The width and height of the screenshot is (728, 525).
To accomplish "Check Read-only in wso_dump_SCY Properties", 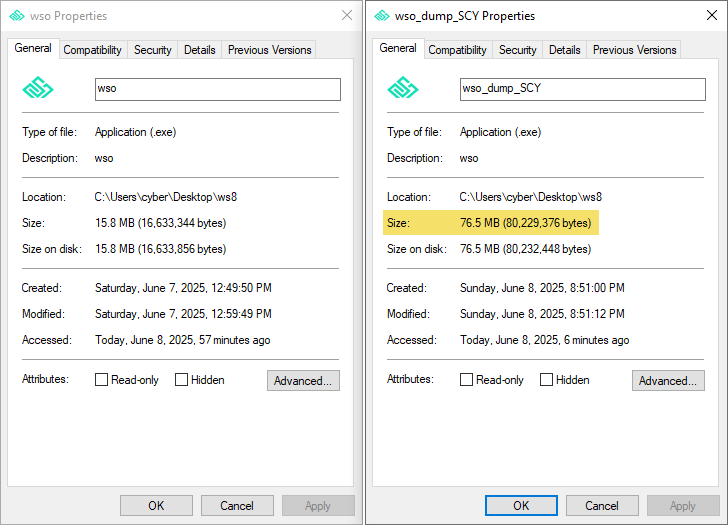I will [467, 380].
